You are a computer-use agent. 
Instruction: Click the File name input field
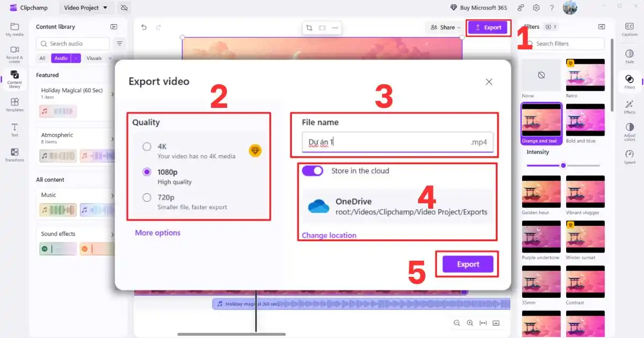point(398,143)
